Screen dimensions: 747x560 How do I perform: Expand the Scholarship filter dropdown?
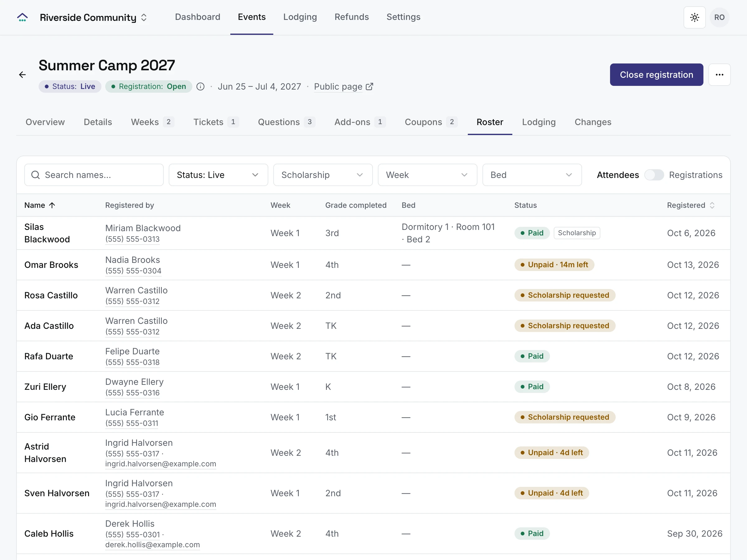click(x=323, y=175)
